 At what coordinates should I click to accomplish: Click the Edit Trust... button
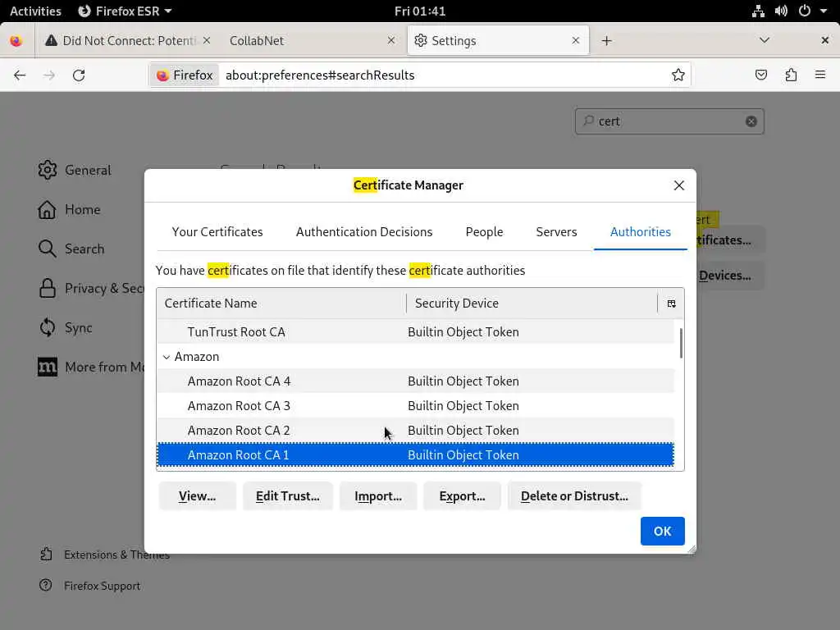[x=288, y=496]
